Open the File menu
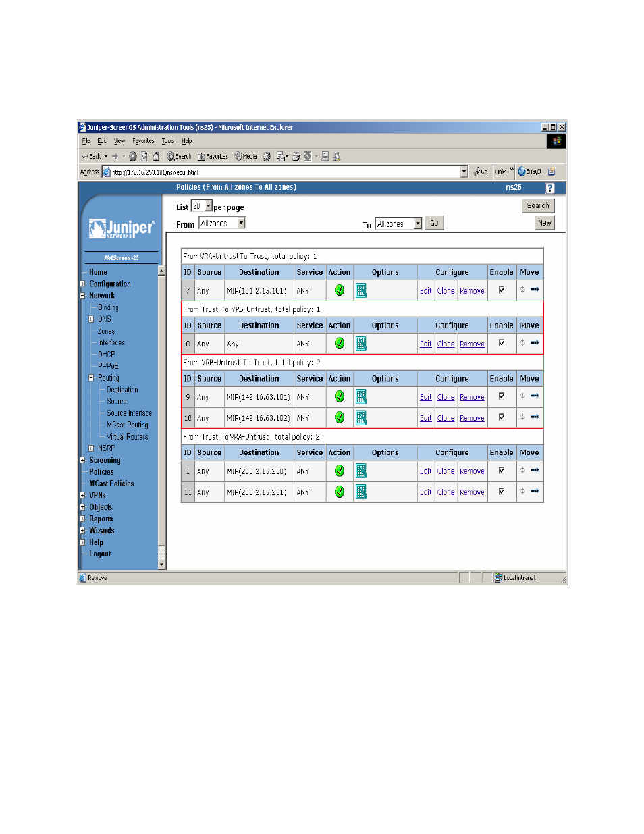Viewport: 644px width, 834px height. click(86, 141)
